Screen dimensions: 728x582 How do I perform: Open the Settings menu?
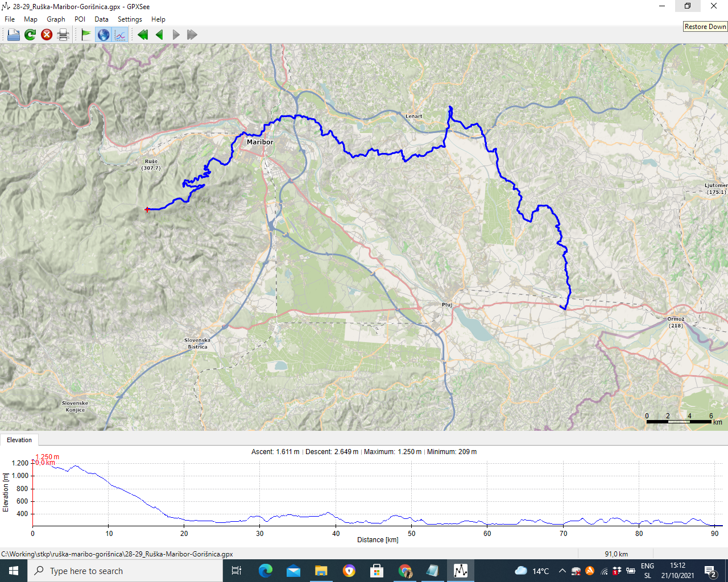130,19
